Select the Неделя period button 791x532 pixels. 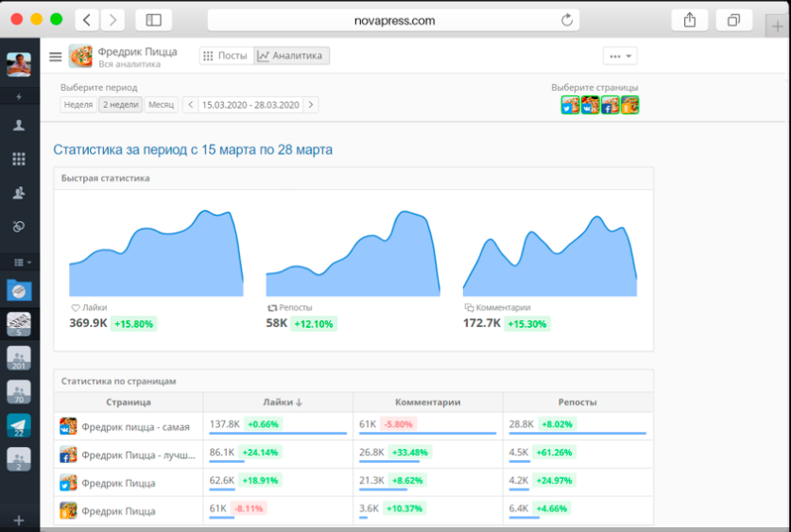[x=78, y=105]
